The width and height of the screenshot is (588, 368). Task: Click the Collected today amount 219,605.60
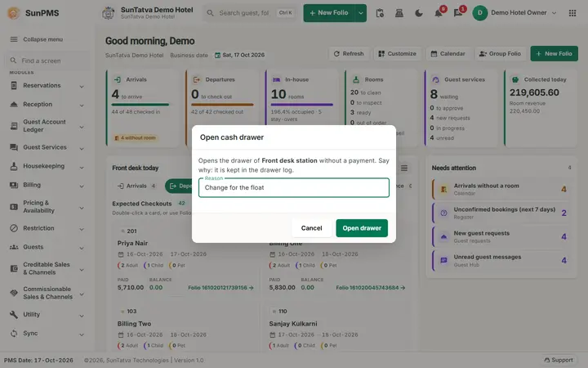[534, 92]
